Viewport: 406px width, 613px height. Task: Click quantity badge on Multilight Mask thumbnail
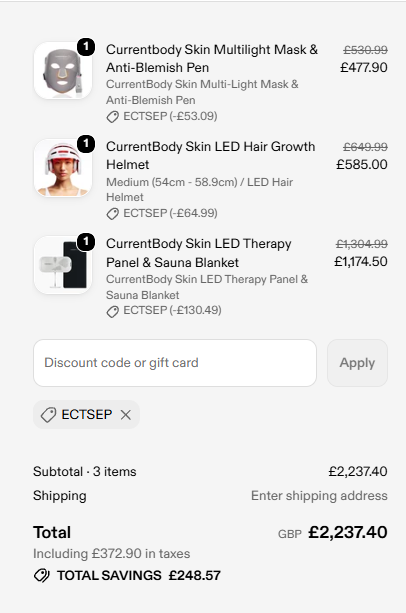point(86,47)
